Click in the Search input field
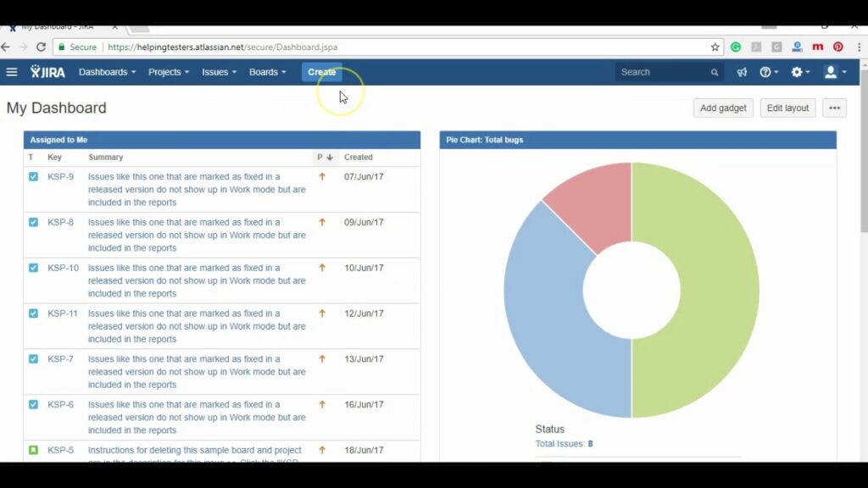 (x=663, y=72)
